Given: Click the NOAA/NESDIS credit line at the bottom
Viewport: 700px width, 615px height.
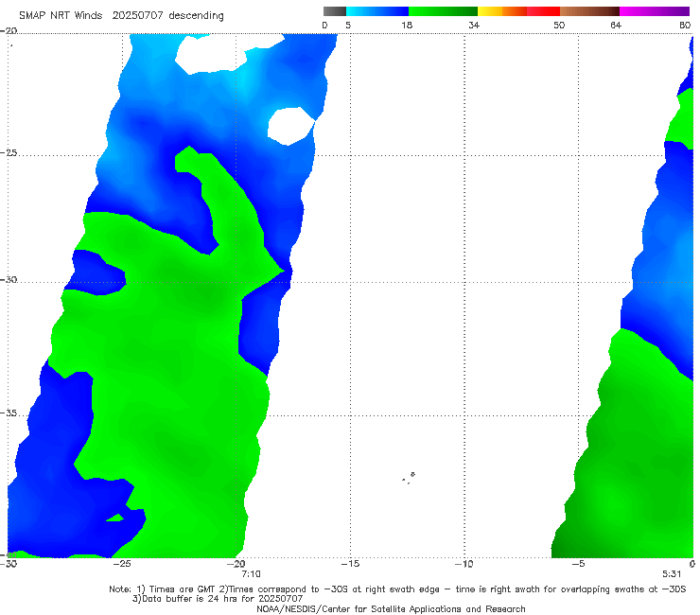Looking at the screenshot, I should pyautogui.click(x=391, y=608).
